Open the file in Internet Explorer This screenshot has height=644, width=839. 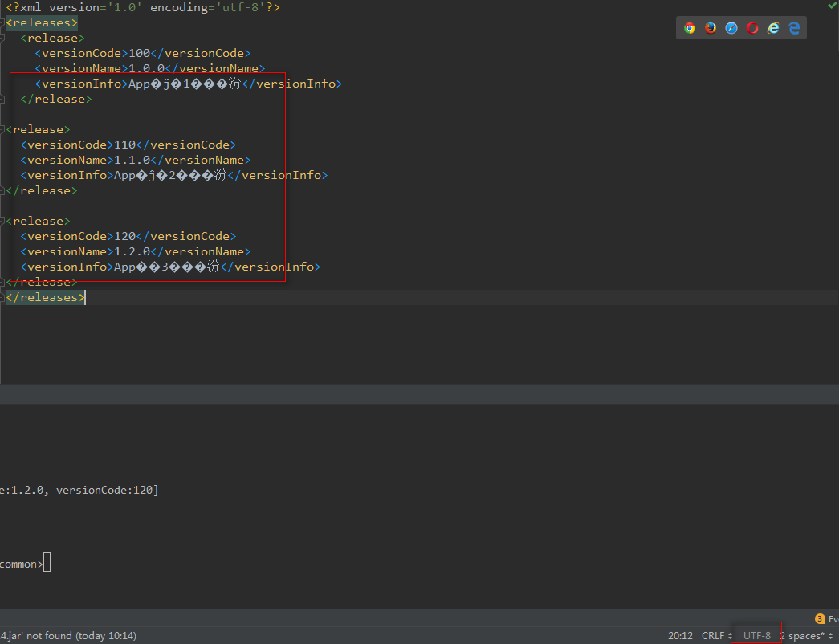point(772,27)
